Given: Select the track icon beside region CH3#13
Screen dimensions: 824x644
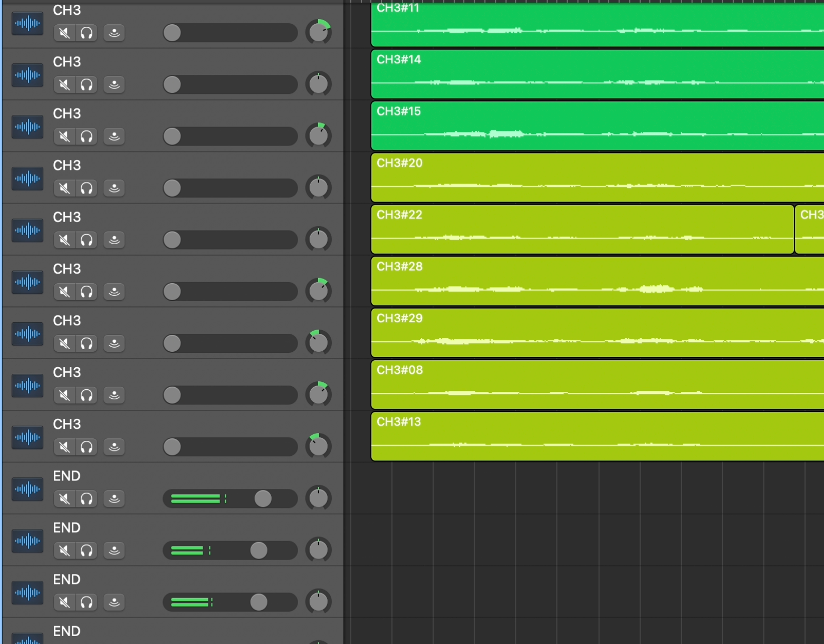Looking at the screenshot, I should (27, 437).
